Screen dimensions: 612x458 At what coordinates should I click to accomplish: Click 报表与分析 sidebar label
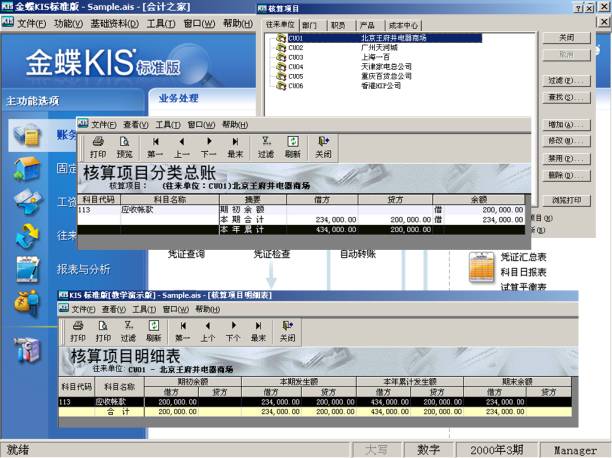(84, 269)
